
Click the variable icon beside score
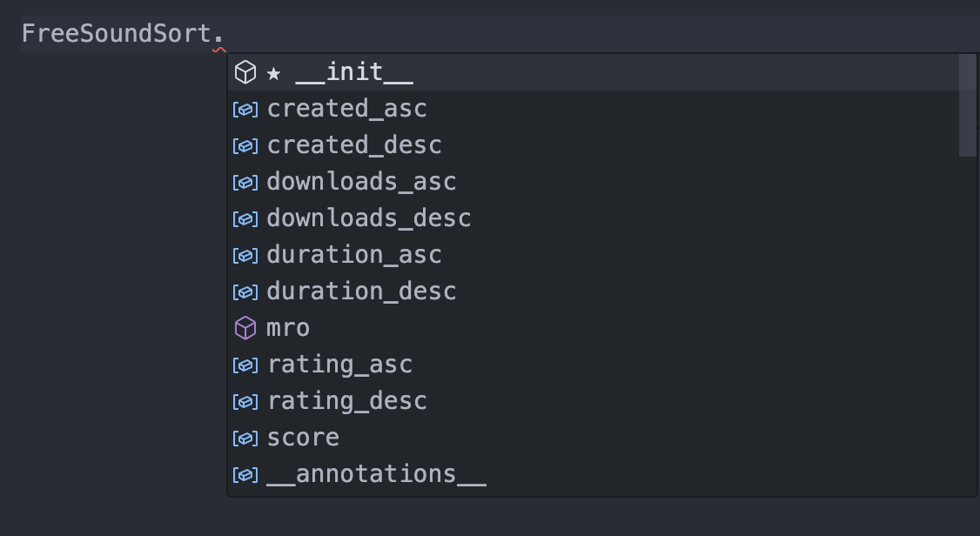(245, 438)
